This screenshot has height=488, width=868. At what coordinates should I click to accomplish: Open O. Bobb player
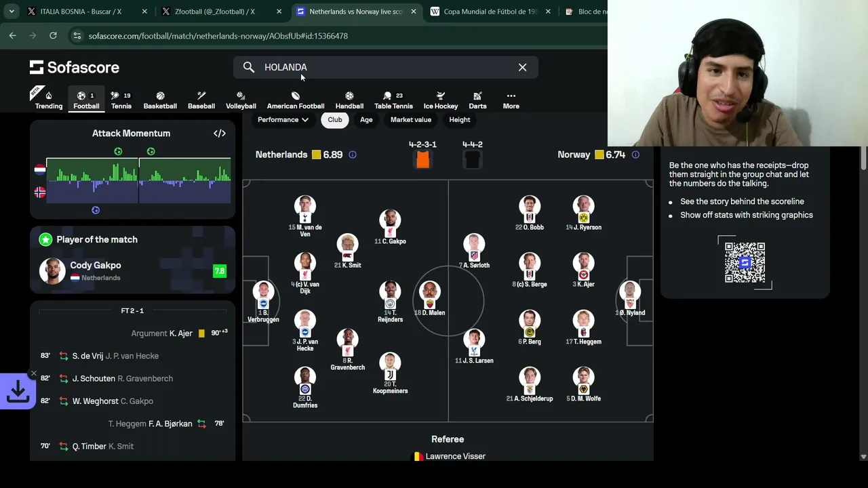(530, 213)
